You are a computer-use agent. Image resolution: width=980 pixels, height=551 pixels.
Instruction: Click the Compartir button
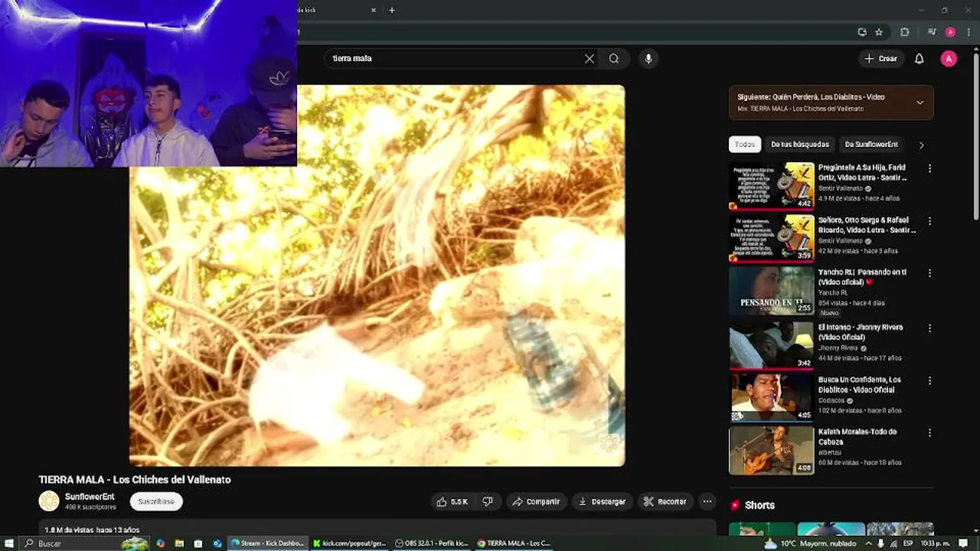coord(536,501)
